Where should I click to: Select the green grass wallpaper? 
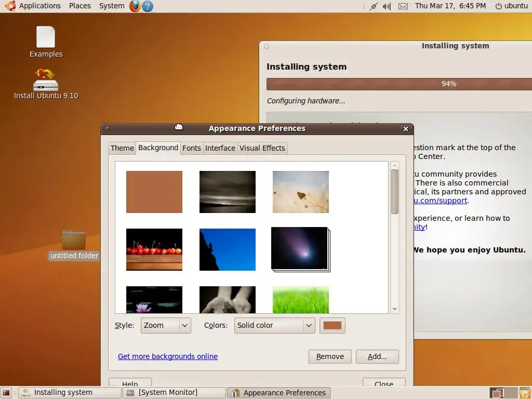(x=301, y=300)
